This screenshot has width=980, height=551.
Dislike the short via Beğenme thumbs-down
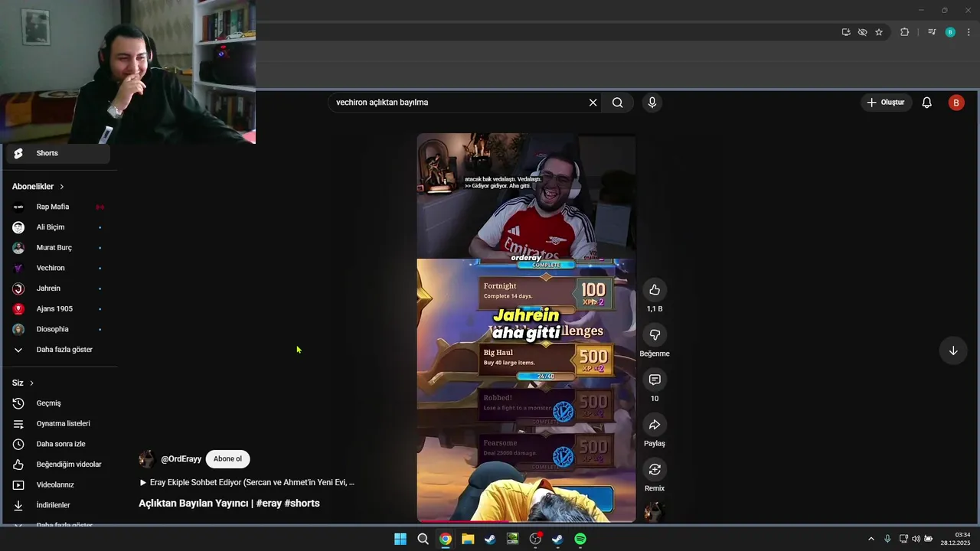point(655,334)
